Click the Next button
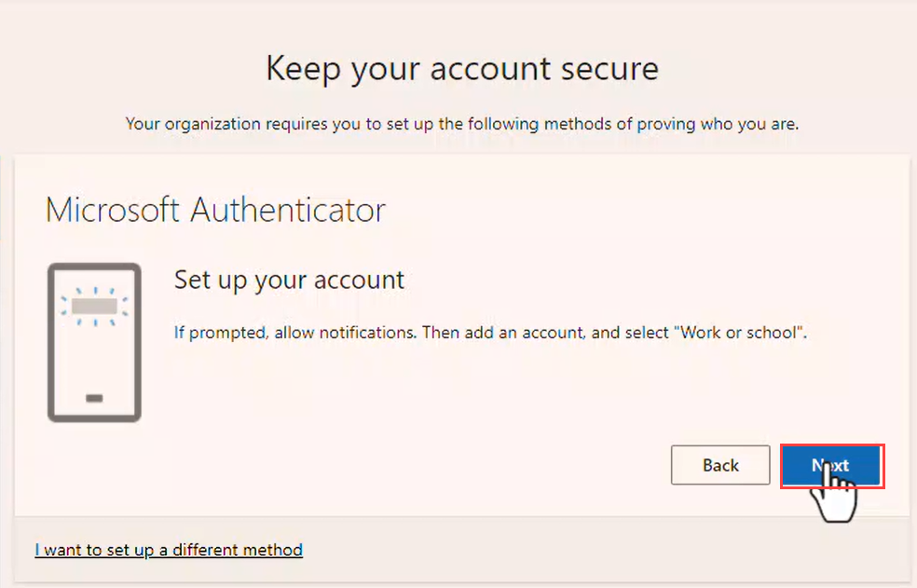This screenshot has height=588, width=917. pyautogui.click(x=830, y=465)
